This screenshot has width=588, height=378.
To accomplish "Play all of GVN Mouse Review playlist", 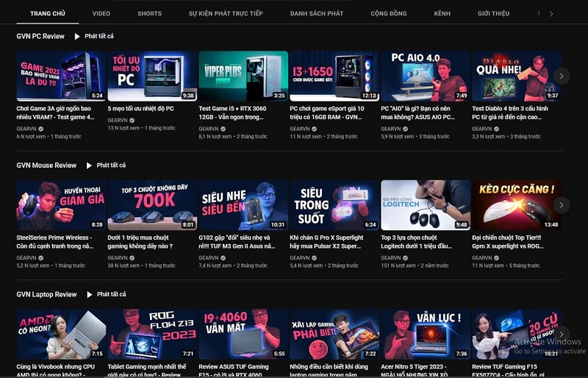I will 111,165.
